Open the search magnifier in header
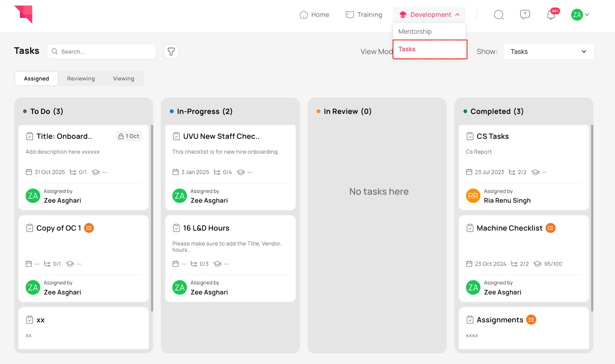The height and width of the screenshot is (364, 615). (498, 15)
